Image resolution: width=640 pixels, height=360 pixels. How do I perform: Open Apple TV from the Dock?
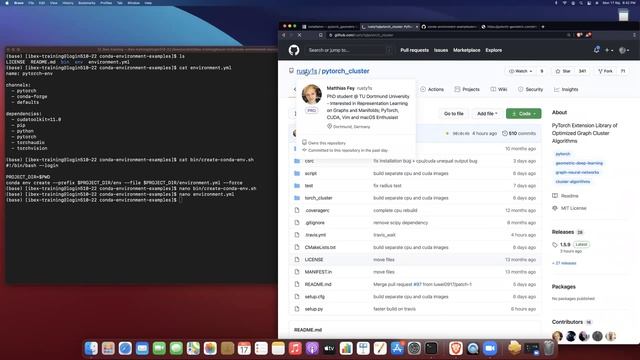coord(329,348)
